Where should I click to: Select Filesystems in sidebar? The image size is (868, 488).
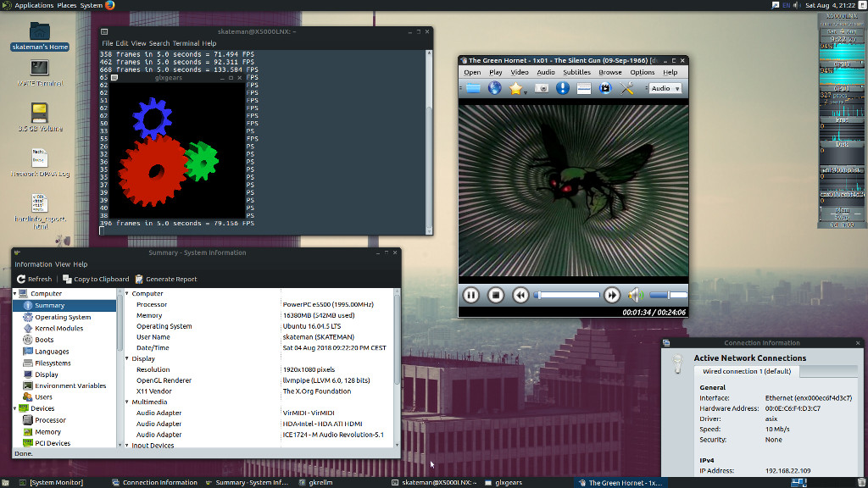pos(53,363)
